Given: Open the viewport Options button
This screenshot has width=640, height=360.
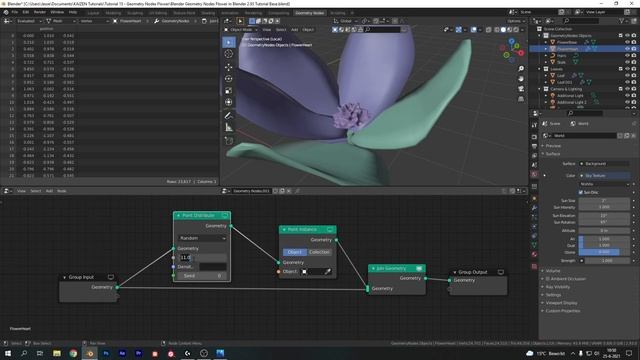Looking at the screenshot, I should click(516, 21).
